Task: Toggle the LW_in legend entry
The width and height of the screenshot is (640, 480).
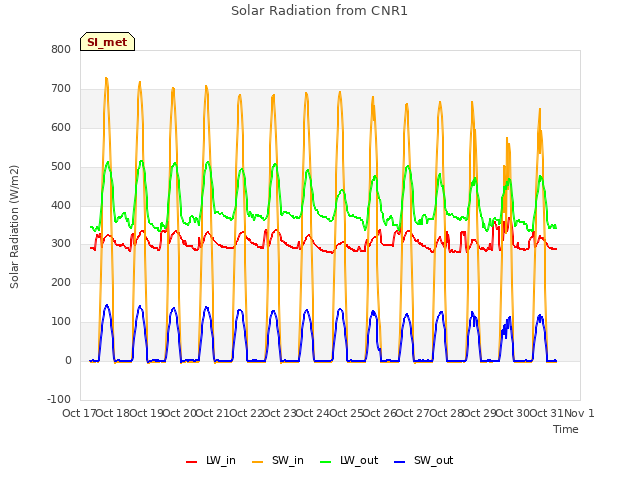Action: coord(211,460)
